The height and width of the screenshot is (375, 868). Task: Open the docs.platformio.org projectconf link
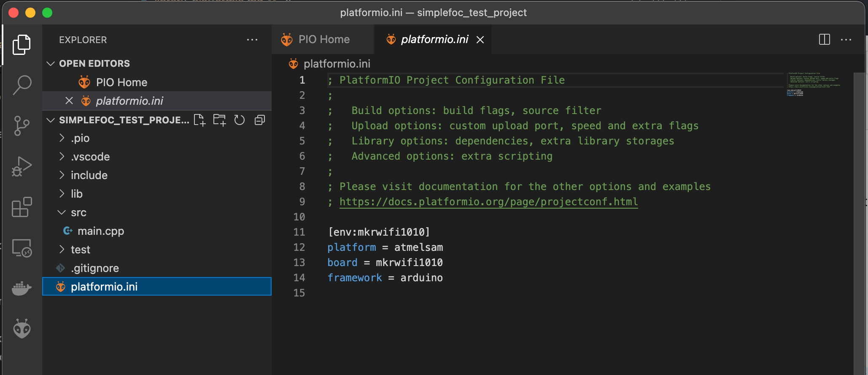[488, 202]
